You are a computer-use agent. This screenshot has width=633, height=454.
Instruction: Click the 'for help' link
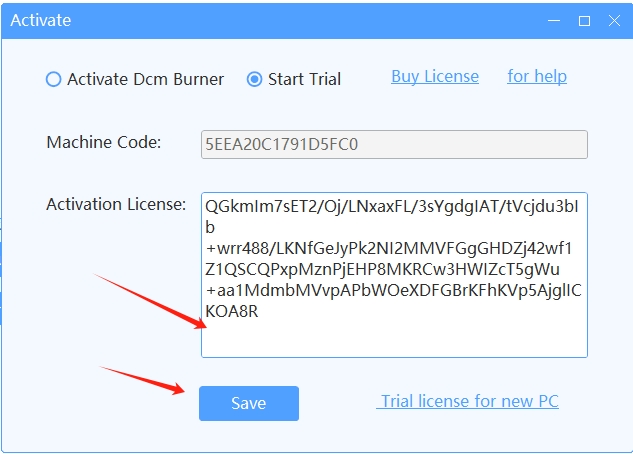click(x=536, y=76)
